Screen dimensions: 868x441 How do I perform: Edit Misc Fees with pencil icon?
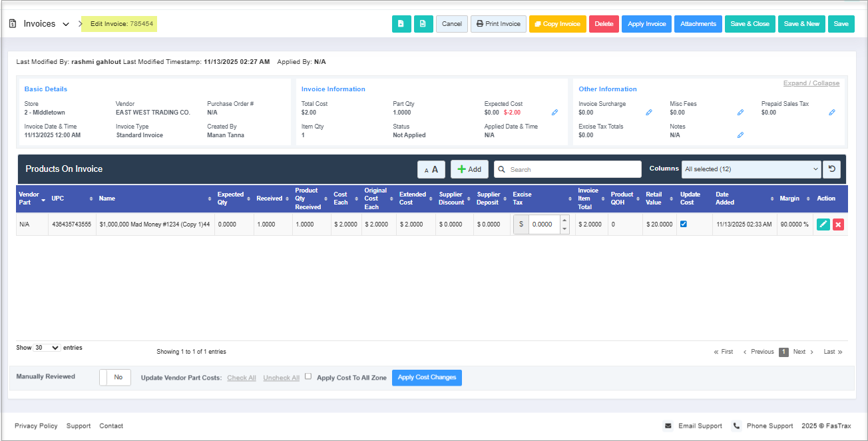[740, 113]
